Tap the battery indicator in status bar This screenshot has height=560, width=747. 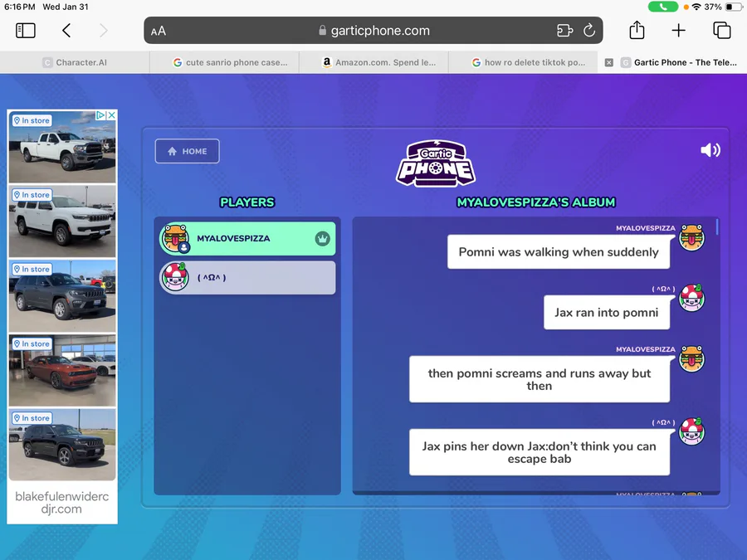(x=734, y=7)
